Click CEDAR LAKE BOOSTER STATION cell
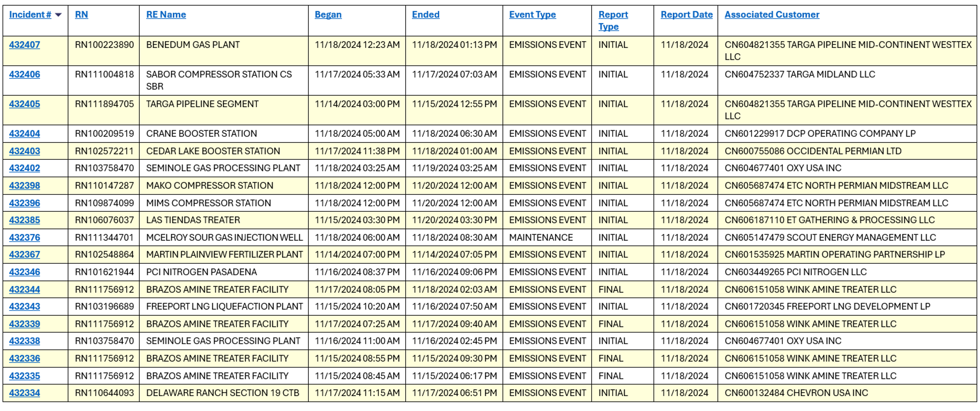980x411 pixels. [224, 151]
